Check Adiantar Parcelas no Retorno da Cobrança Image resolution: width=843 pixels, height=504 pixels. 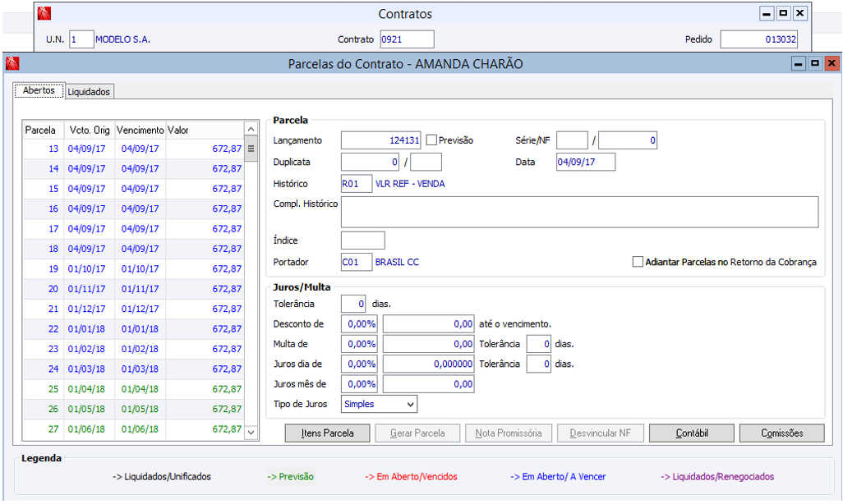click(638, 262)
